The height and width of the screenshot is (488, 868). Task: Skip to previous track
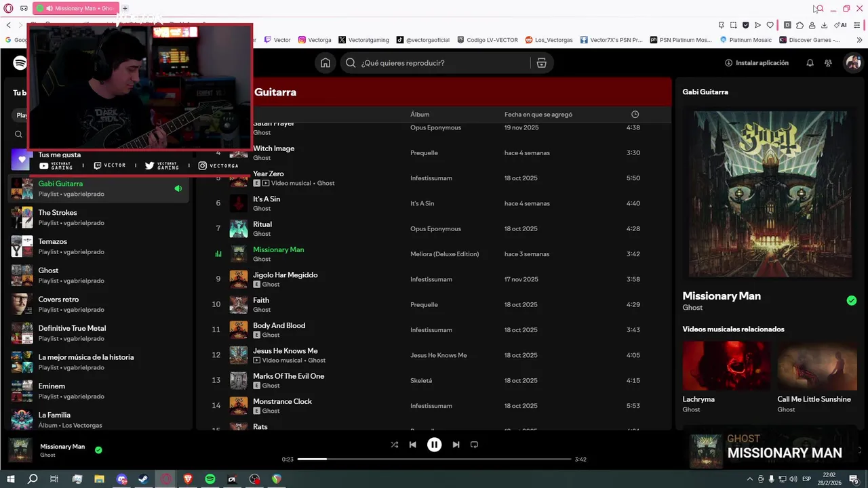coord(412,445)
